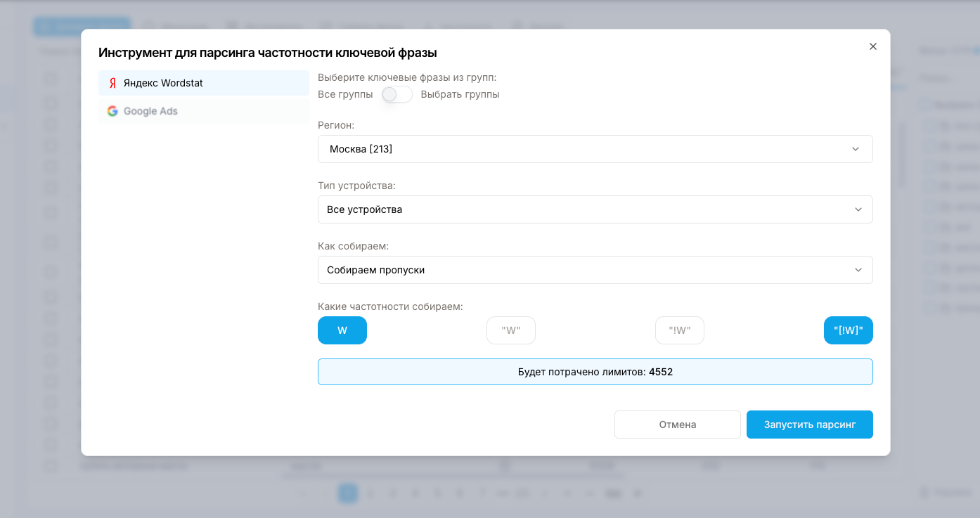Click the Yandex logo icon in sidebar

(112, 82)
